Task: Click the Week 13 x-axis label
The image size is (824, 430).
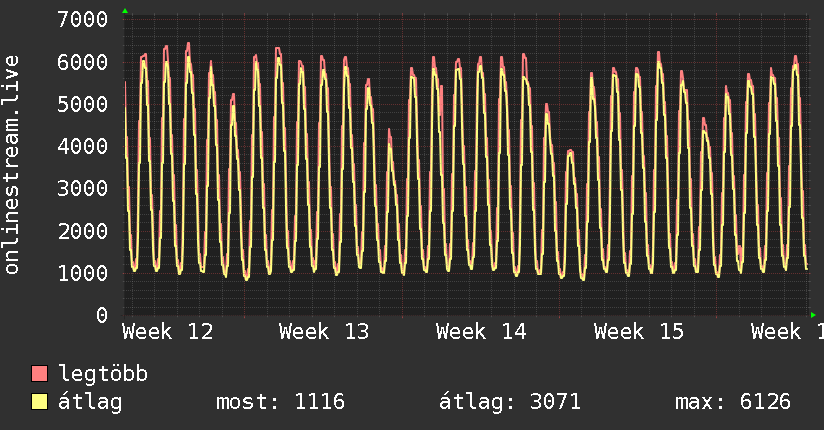Action: [325, 331]
